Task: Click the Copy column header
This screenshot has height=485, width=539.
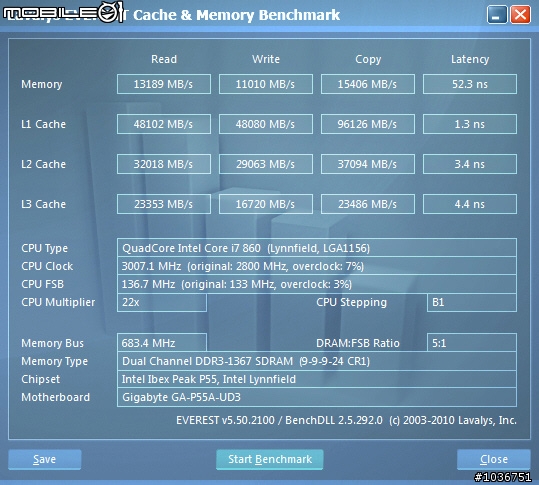Action: coord(368,59)
